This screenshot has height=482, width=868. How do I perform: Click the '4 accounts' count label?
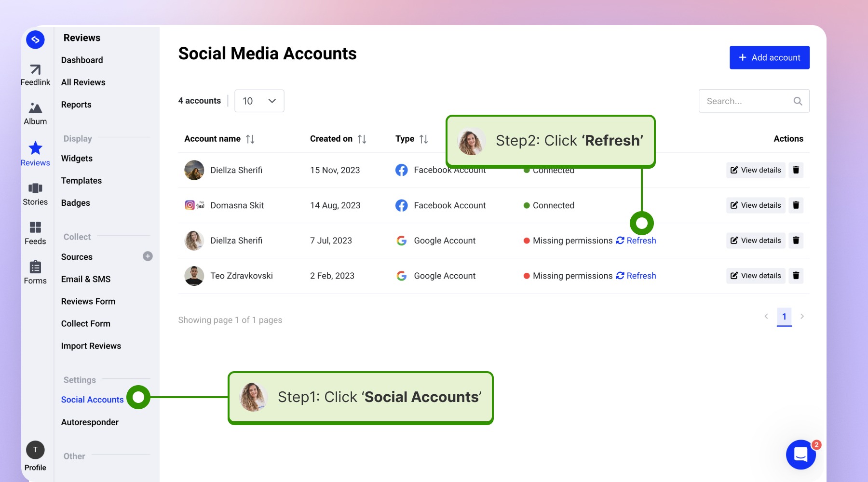point(200,101)
